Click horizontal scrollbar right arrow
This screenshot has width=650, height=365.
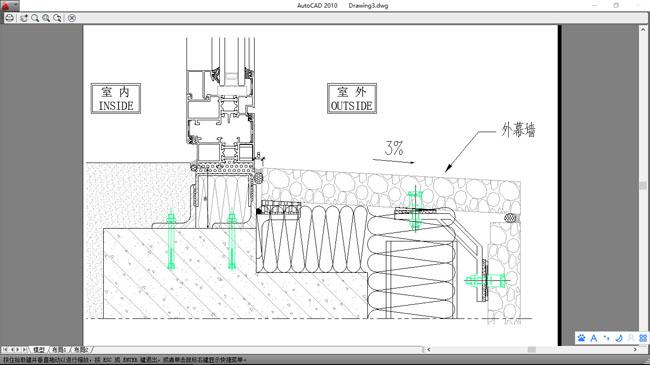[x=635, y=350]
